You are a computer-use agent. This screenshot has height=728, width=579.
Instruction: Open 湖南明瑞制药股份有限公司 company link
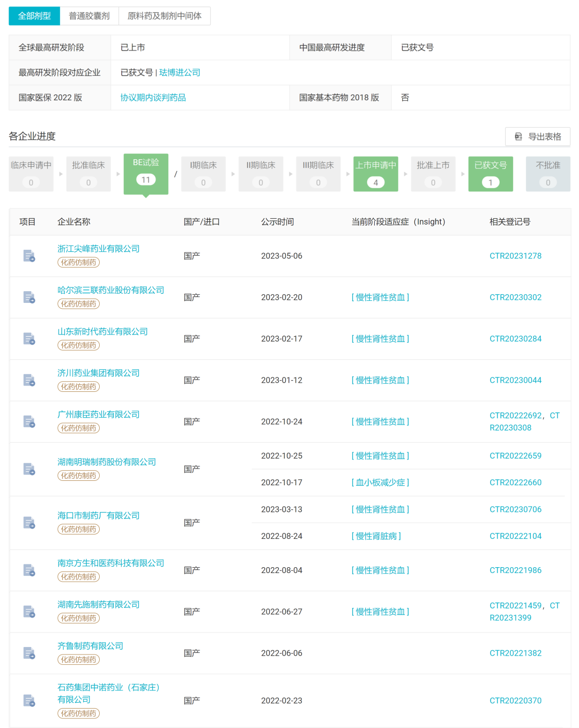[x=107, y=462]
